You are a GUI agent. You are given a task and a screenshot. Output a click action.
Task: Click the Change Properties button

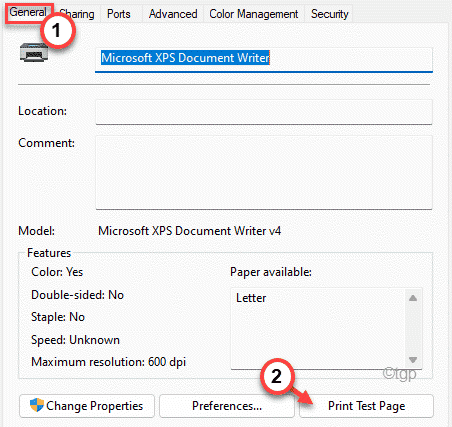click(87, 406)
